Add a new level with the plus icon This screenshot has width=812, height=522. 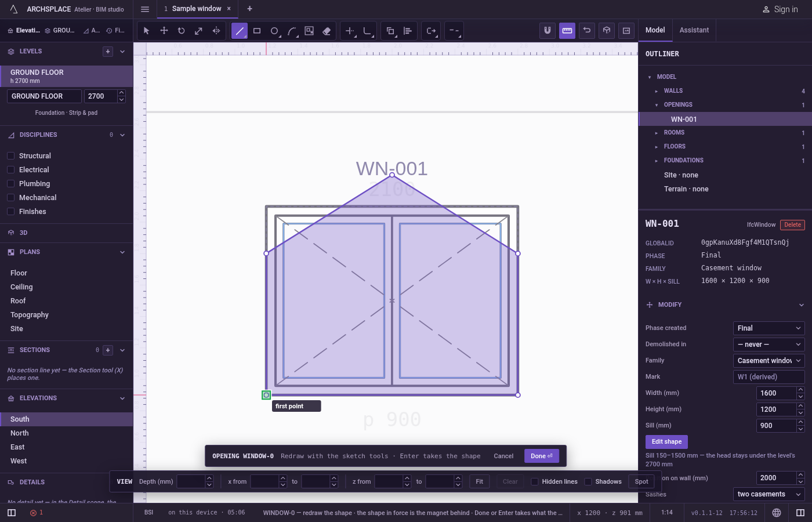(108, 52)
